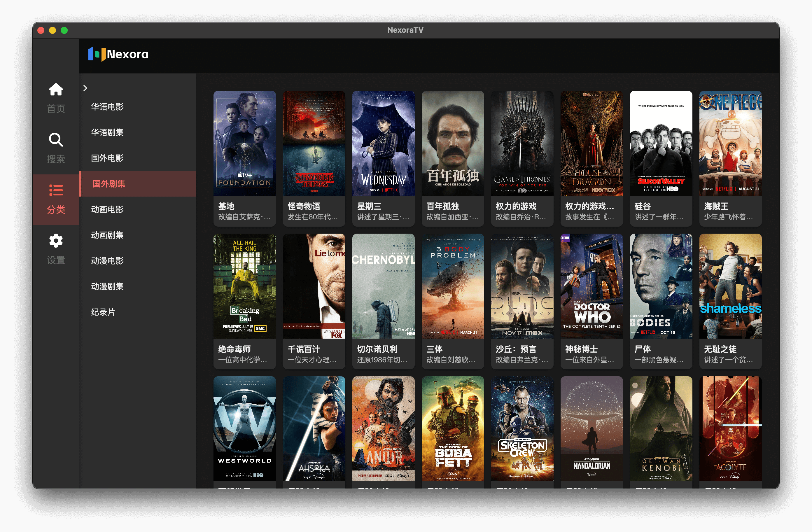Switch to 动画电影 category
812x532 pixels.
tap(107, 209)
